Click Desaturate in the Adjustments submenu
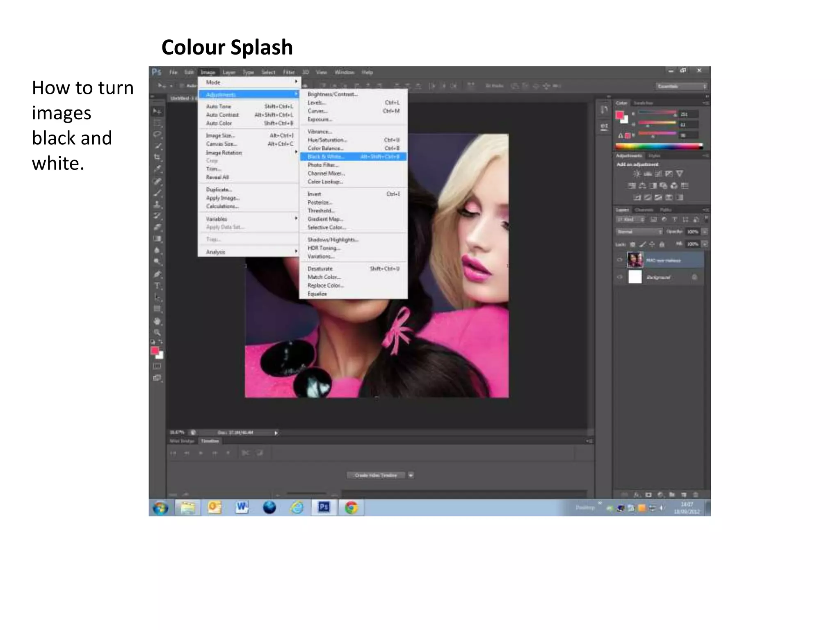Screen dimensions: 840x630 (x=320, y=269)
